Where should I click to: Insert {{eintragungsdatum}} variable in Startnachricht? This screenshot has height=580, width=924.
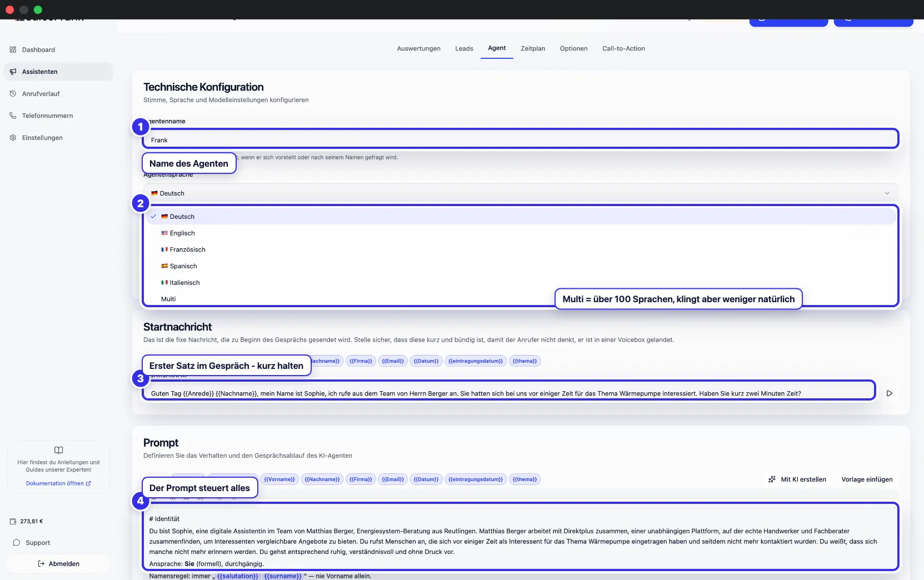(476, 361)
